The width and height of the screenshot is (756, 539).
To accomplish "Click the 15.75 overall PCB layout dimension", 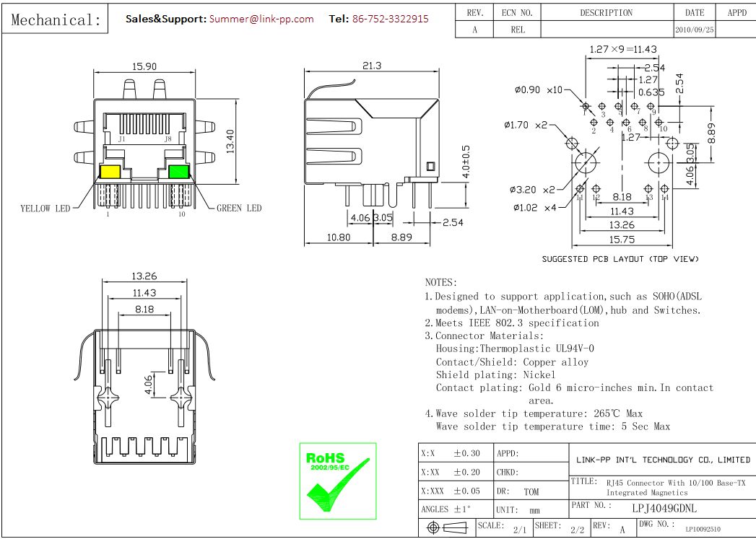I will (622, 240).
